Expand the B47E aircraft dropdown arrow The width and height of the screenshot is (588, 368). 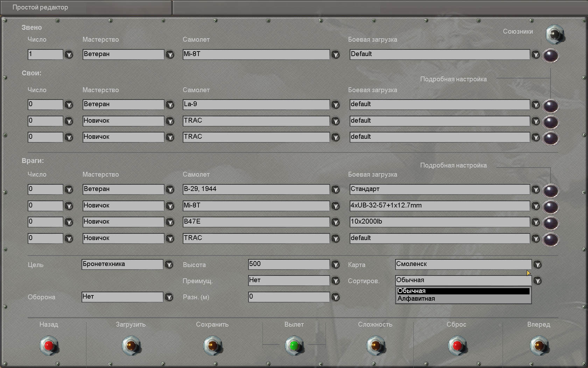click(336, 222)
